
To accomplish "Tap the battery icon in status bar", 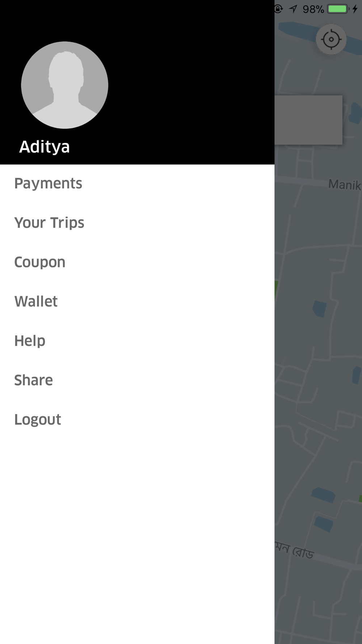I will click(338, 9).
